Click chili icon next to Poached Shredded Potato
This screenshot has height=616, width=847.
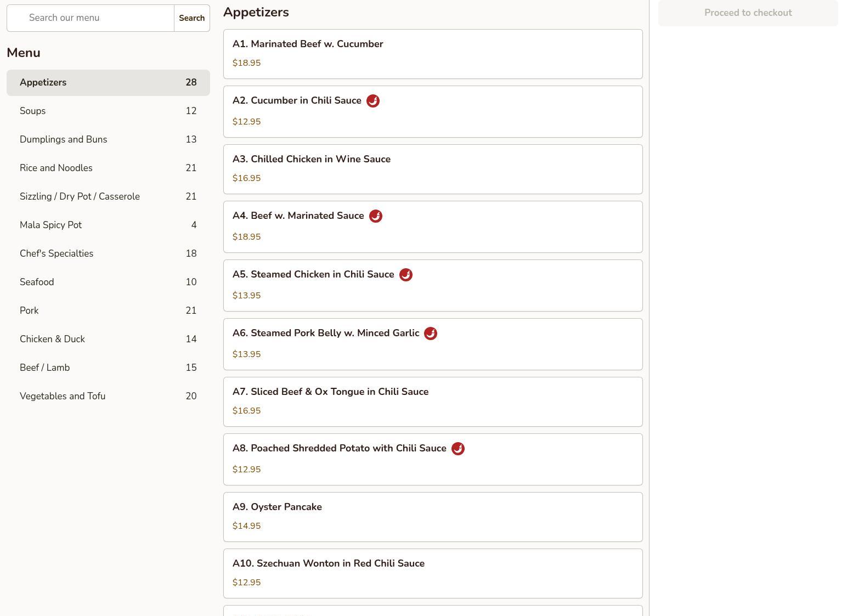click(x=458, y=449)
